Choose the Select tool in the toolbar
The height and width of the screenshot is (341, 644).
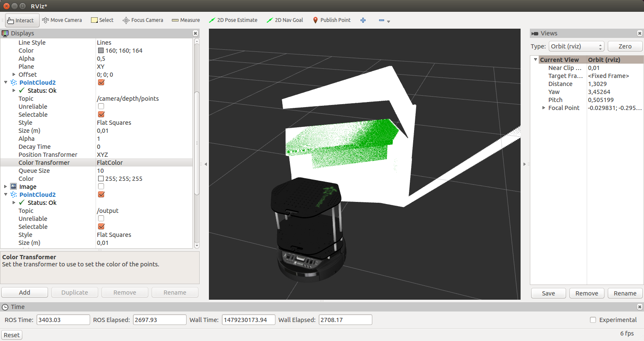(x=102, y=20)
